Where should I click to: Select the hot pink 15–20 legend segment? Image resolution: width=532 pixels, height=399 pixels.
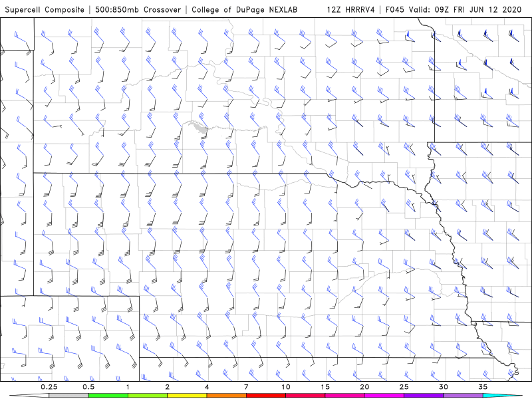344,396
